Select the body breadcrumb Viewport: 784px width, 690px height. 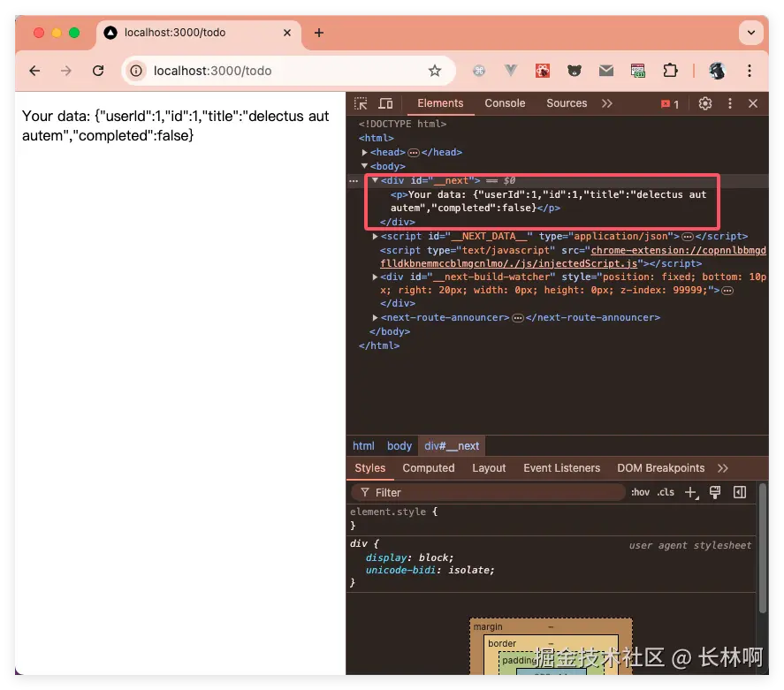click(399, 445)
